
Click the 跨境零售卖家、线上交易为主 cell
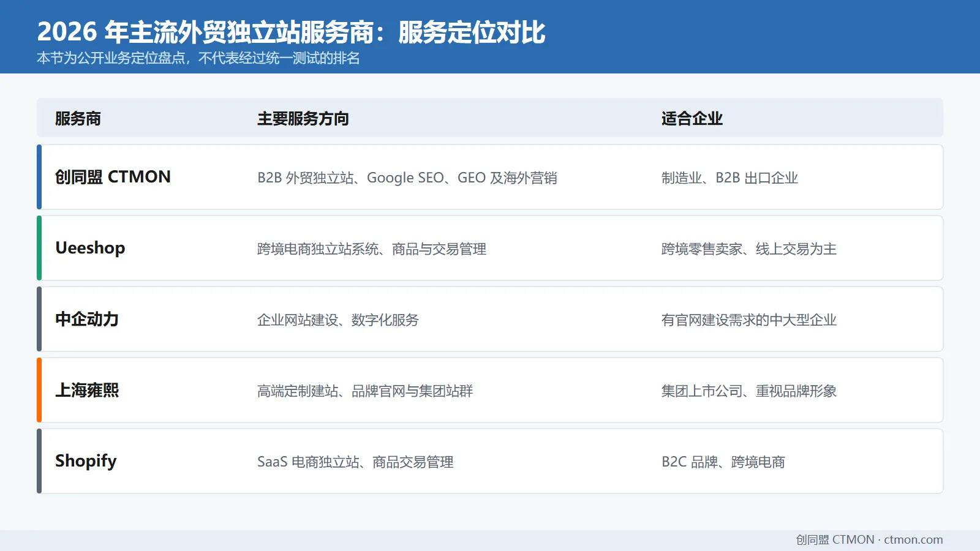point(749,249)
